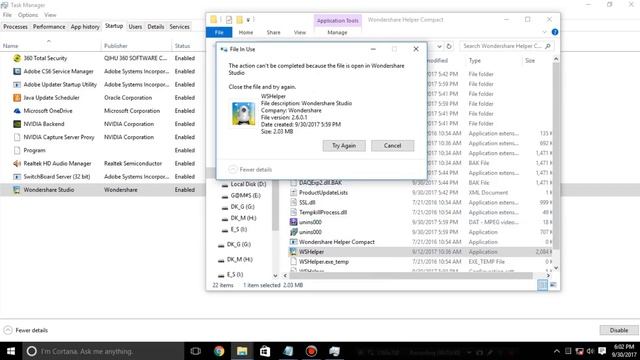Screen dimensions: 640x360
Task: Open Task Manager Options menu
Action: 28,15
